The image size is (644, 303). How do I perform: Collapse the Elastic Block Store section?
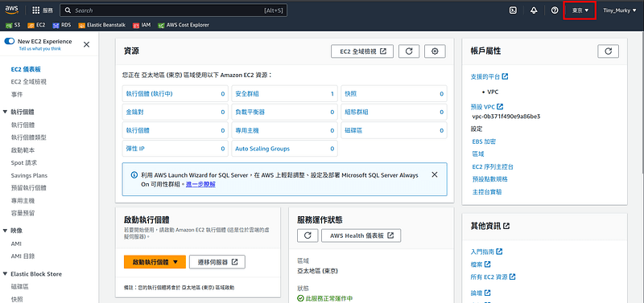click(x=5, y=274)
